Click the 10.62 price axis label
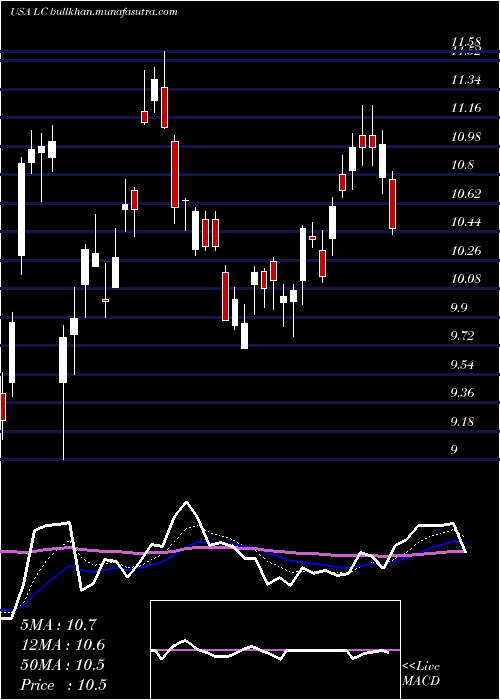Viewport: 500px width, 700px height. click(466, 194)
